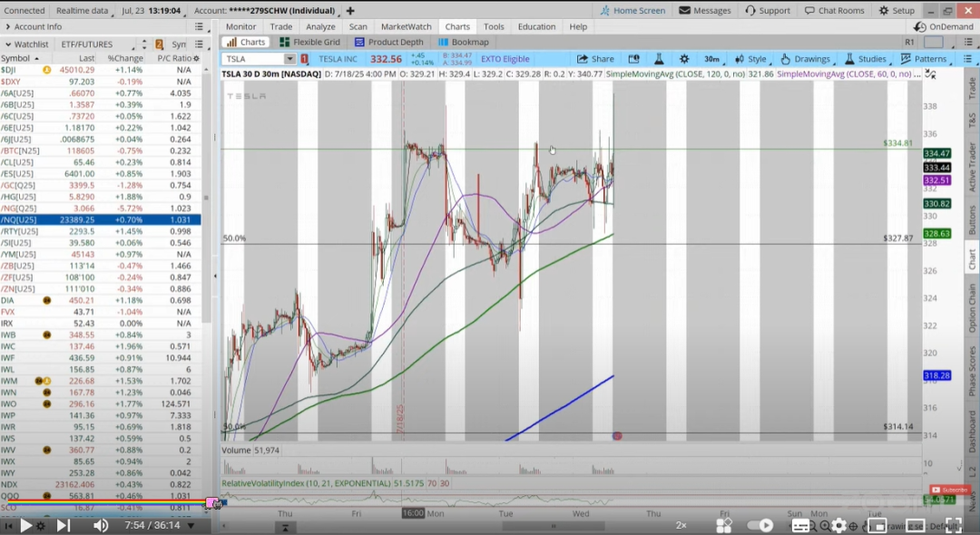Viewport: 980px width, 535px height.
Task: Open Watchlist panel list menu
Action: coord(199,44)
